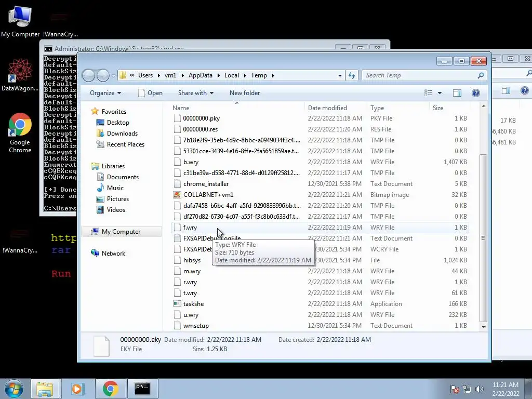The width and height of the screenshot is (532, 399).
Task: Open Windows Start button
Action: pos(14,389)
